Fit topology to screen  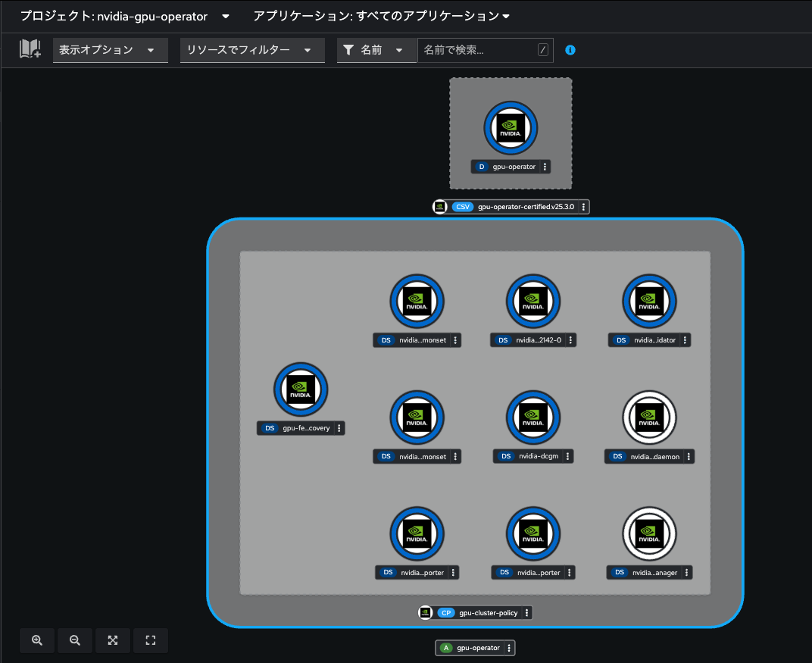point(112,640)
